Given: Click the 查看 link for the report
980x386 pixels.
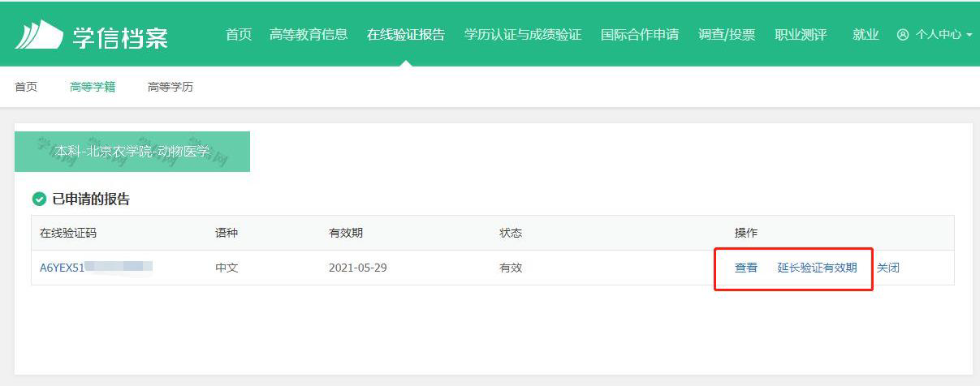Looking at the screenshot, I should coord(746,268).
